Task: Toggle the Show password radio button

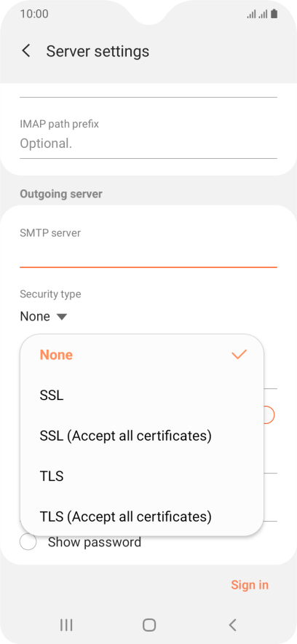Action: [x=28, y=542]
